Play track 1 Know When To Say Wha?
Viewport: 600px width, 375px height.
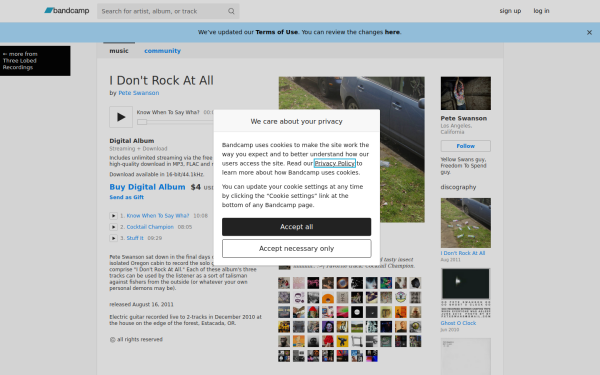[113, 216]
